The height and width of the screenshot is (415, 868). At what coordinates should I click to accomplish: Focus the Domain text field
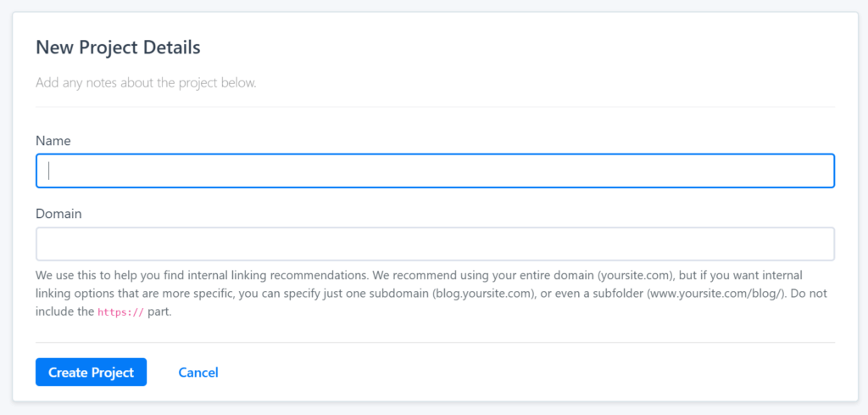(x=435, y=244)
